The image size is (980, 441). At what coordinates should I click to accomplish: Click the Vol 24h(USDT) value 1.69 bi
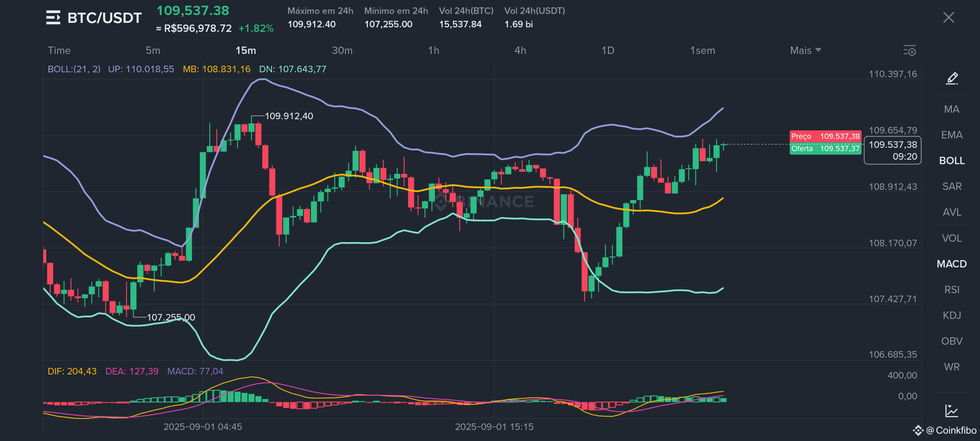tap(519, 24)
